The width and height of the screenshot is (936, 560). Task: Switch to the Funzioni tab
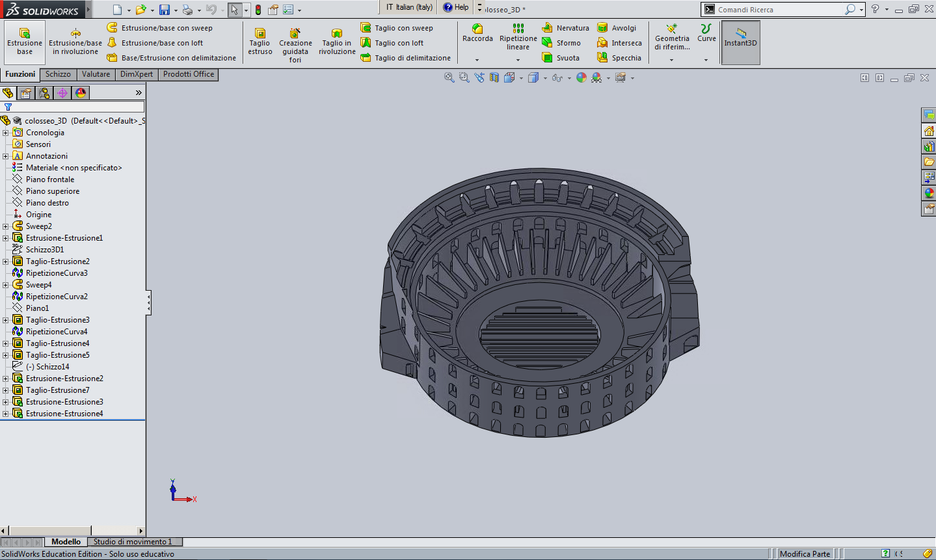(20, 74)
